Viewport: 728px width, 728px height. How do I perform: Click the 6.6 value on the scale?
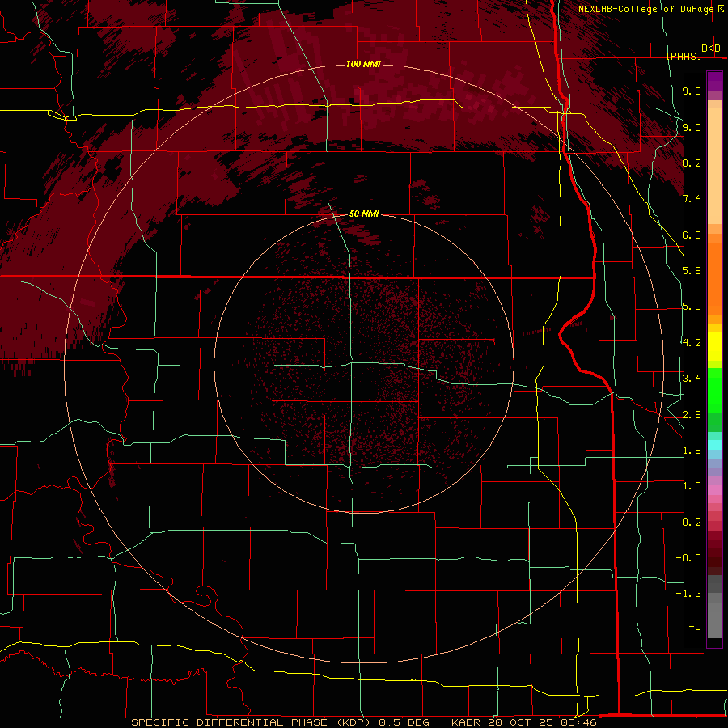[x=692, y=235]
